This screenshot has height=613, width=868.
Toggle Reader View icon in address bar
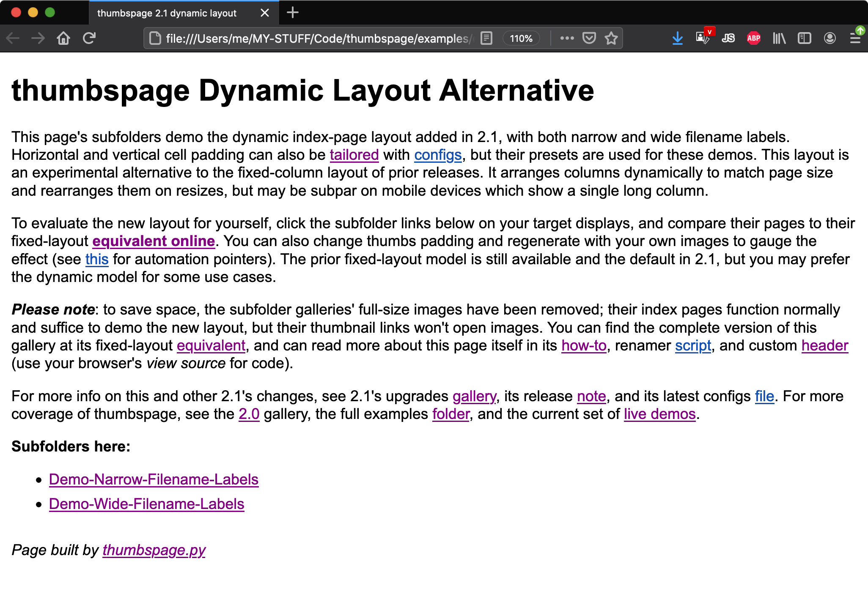pos(486,38)
